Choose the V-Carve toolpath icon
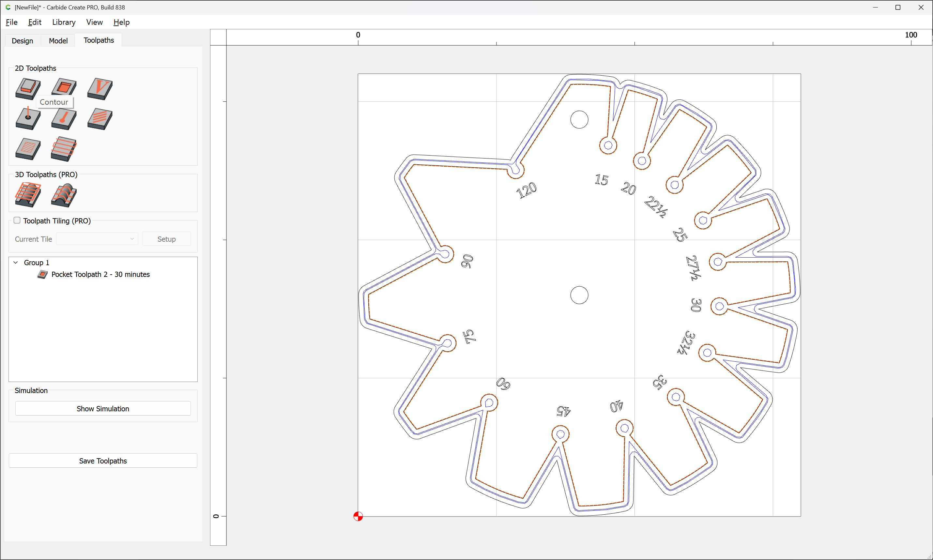The width and height of the screenshot is (933, 560). click(99, 88)
